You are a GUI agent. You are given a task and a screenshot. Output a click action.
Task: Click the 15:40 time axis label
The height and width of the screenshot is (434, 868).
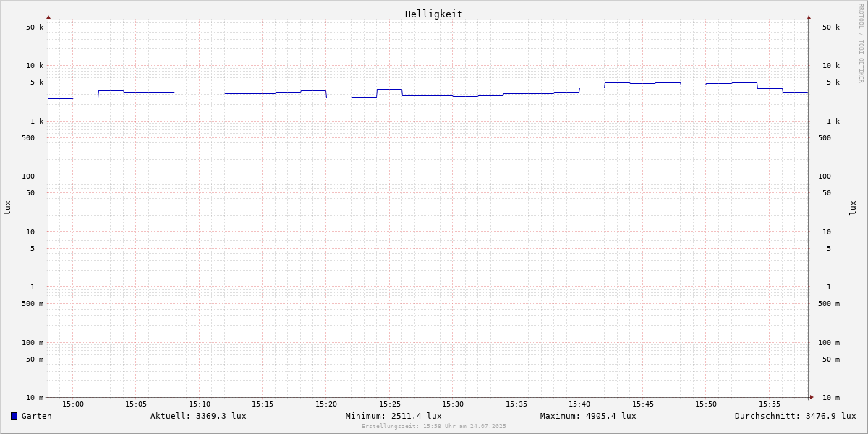[579, 404]
